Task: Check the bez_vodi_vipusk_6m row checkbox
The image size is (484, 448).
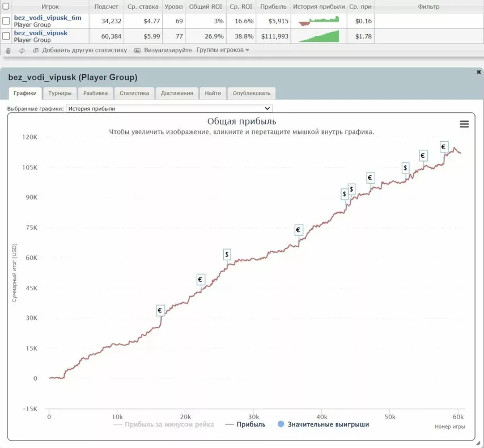Action: coord(6,21)
